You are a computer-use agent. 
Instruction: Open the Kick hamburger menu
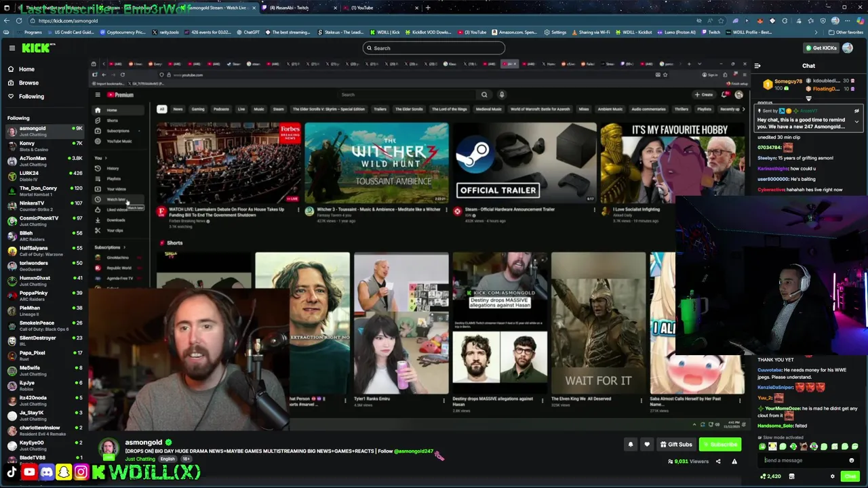tap(12, 48)
